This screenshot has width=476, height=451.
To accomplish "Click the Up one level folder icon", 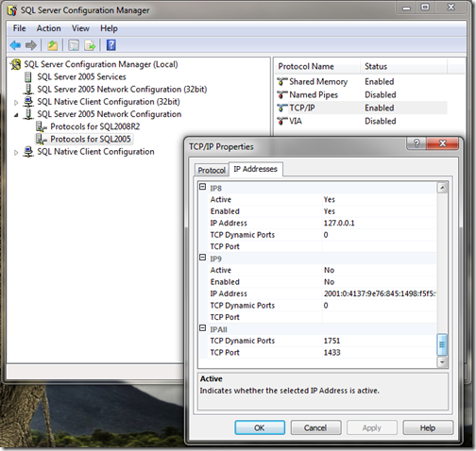I will tap(52, 45).
